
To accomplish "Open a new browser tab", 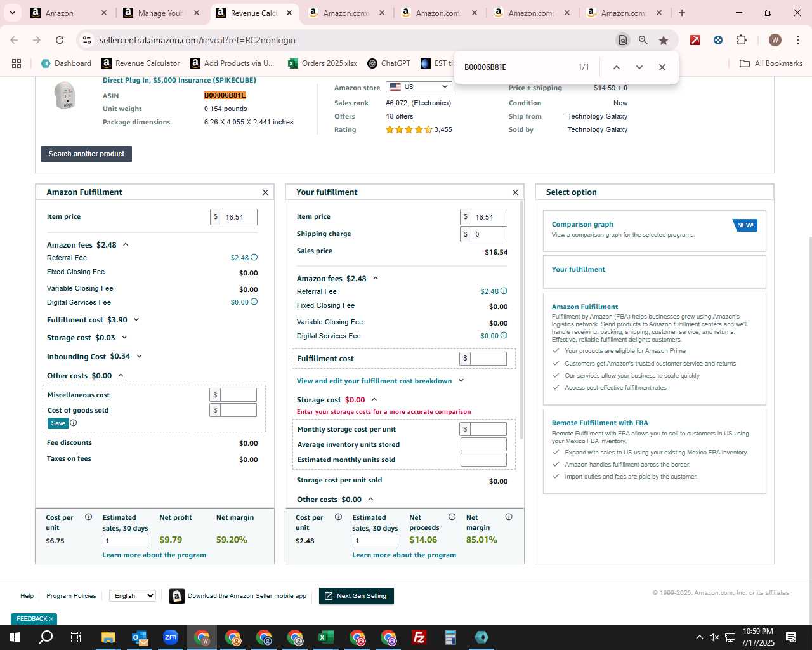I will (x=681, y=13).
